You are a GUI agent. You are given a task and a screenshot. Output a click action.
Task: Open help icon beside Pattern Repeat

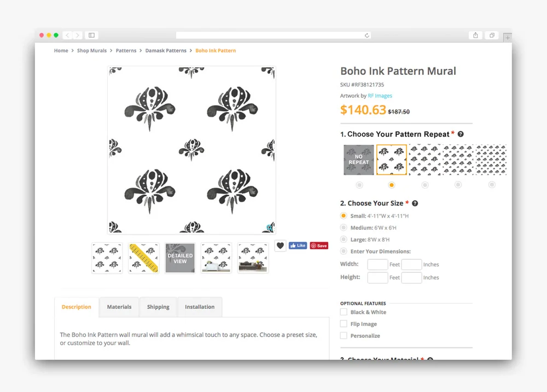click(461, 134)
